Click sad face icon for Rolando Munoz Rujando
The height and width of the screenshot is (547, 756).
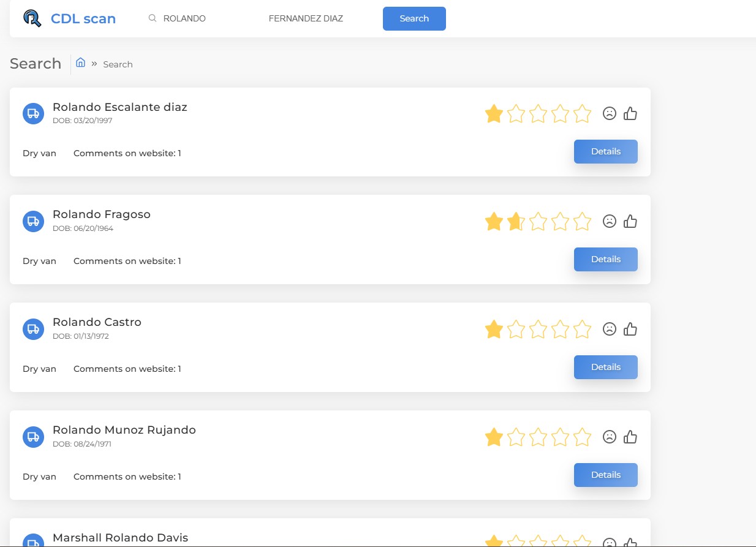click(609, 437)
